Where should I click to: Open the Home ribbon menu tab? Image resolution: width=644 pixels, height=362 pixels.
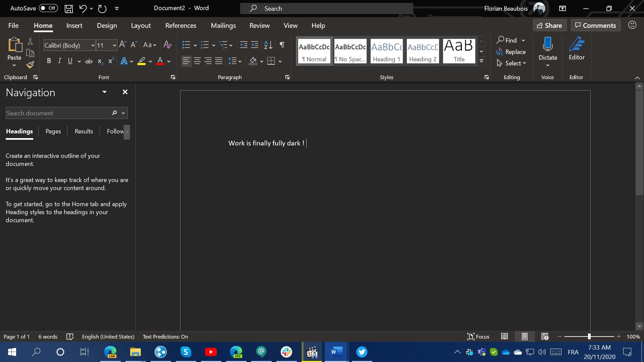tap(43, 25)
